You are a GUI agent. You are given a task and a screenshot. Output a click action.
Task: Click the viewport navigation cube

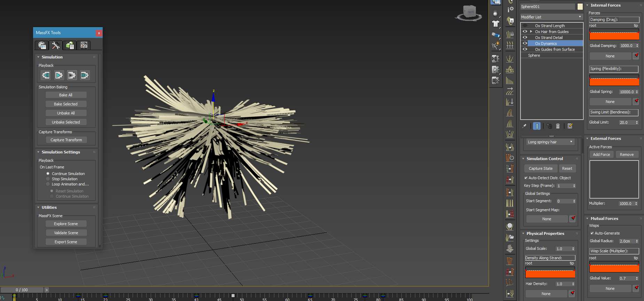470,12
